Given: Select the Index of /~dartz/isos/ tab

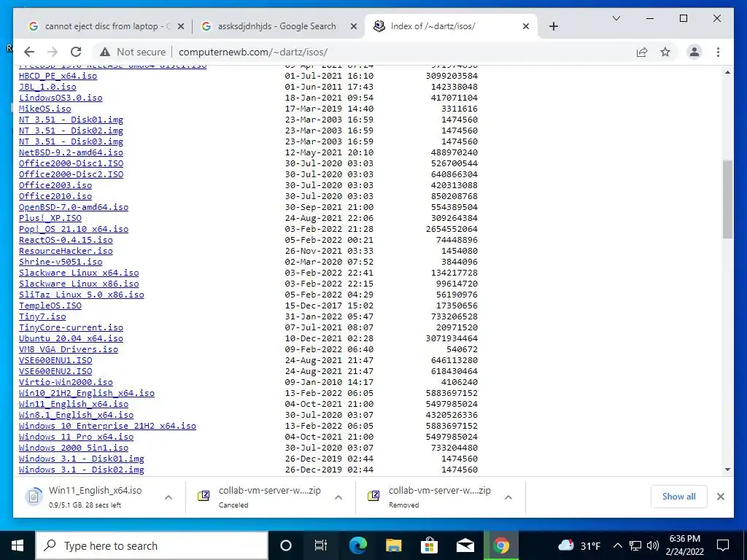Looking at the screenshot, I should [451, 27].
